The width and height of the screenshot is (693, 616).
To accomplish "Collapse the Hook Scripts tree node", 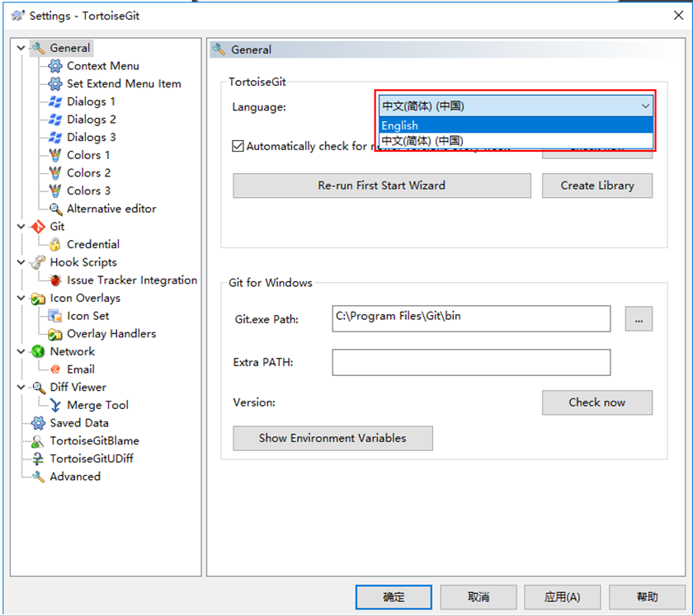I will click(21, 262).
